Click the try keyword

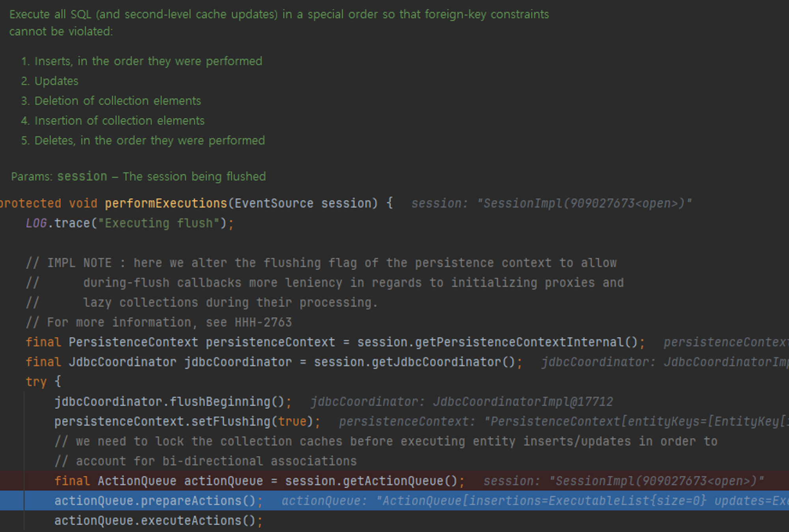(x=36, y=382)
